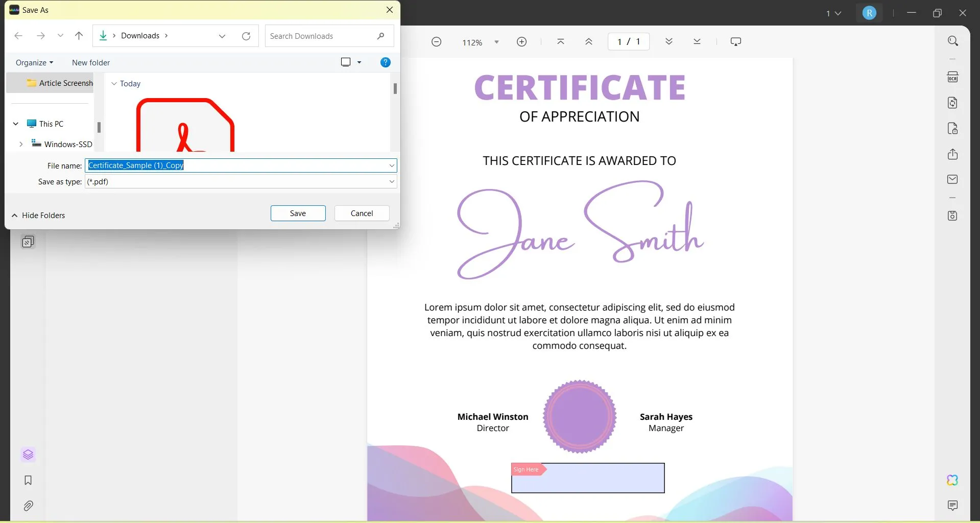980x523 pixels.
Task: Click the zoom in plus icon
Action: coord(521,42)
